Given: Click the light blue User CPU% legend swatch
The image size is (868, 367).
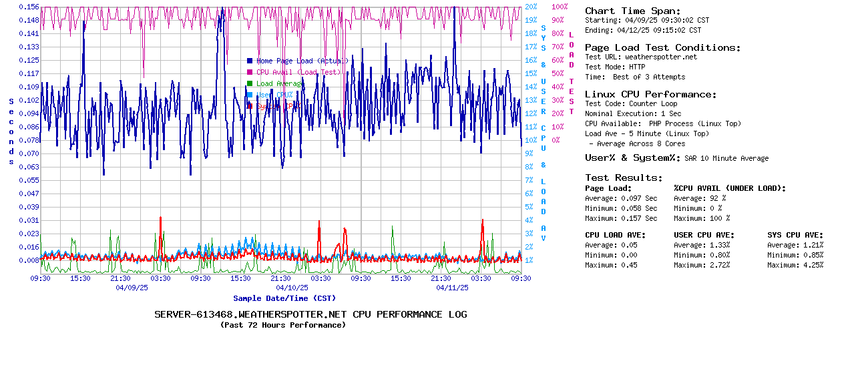Looking at the screenshot, I should [250, 95].
